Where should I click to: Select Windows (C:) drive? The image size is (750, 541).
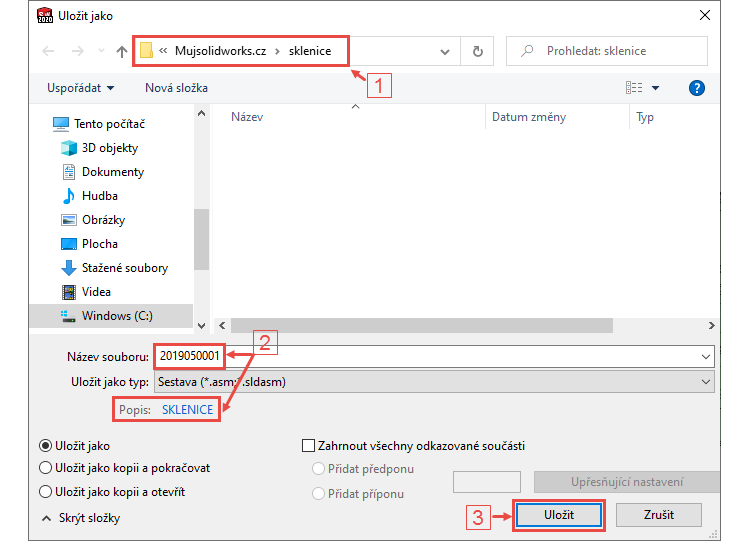click(111, 316)
